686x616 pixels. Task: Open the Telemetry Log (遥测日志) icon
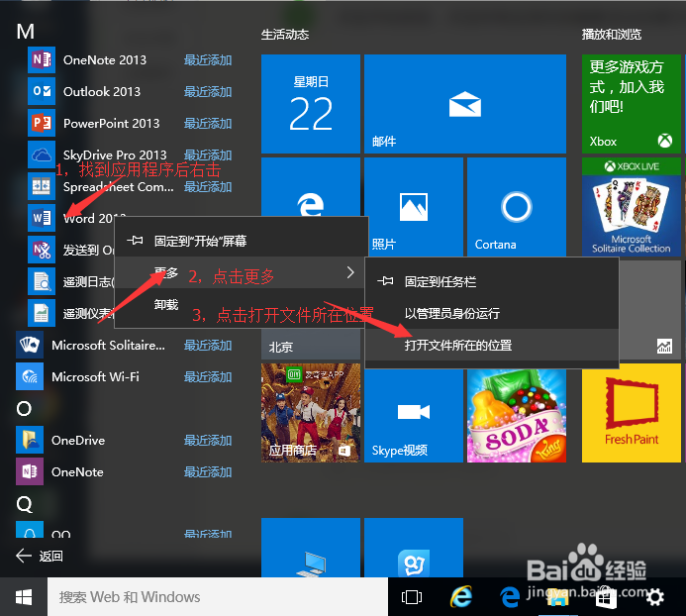point(42,281)
